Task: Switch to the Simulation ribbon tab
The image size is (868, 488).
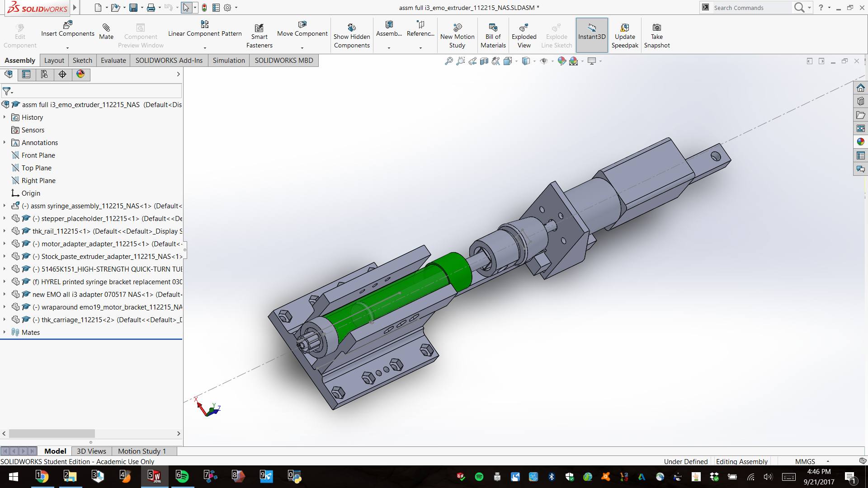Action: click(x=229, y=60)
